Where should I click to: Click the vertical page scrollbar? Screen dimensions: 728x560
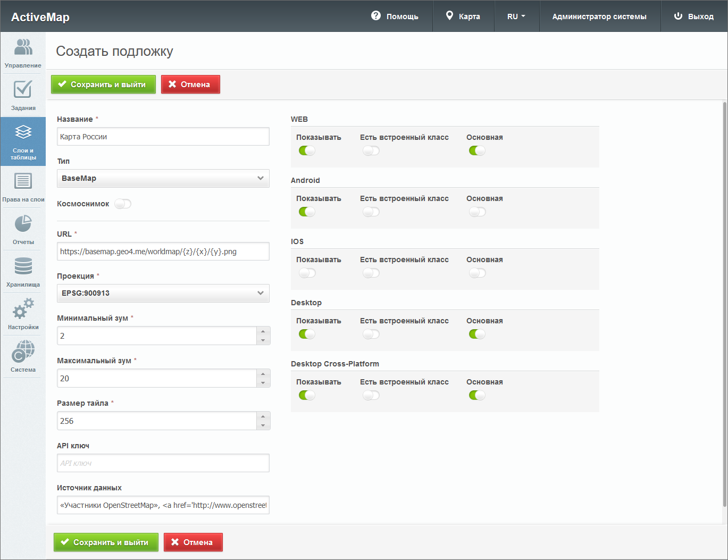pyautogui.click(x=725, y=303)
